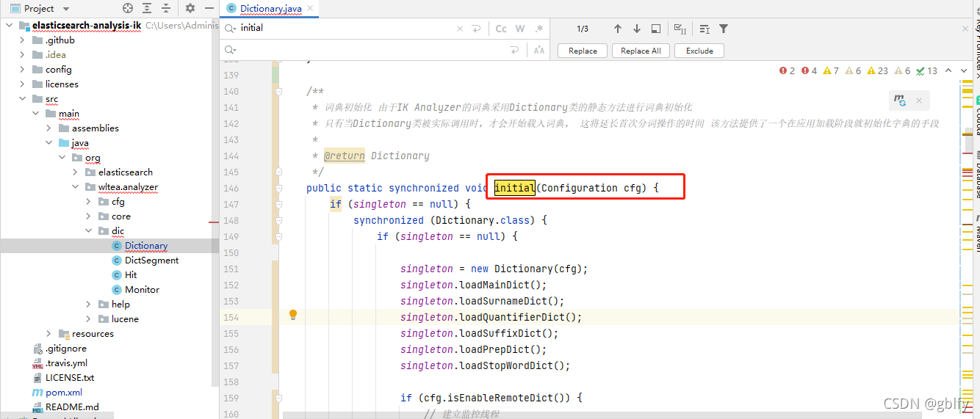
Task: Focus the empty replace input field
Action: click(x=371, y=50)
